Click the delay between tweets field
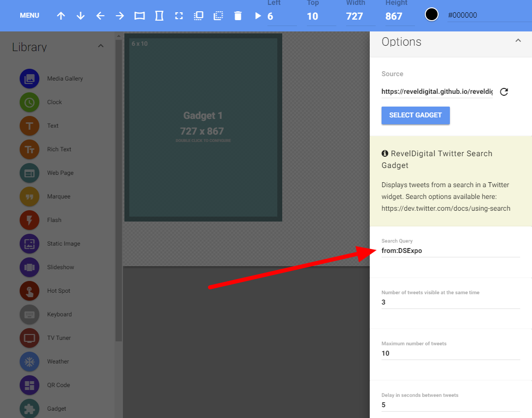This screenshot has width=532, height=418. (x=450, y=405)
